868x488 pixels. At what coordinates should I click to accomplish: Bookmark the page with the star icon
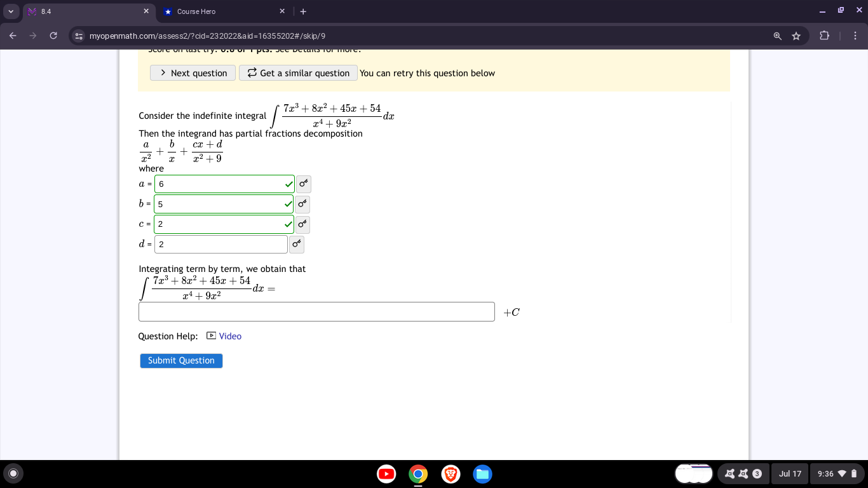796,36
